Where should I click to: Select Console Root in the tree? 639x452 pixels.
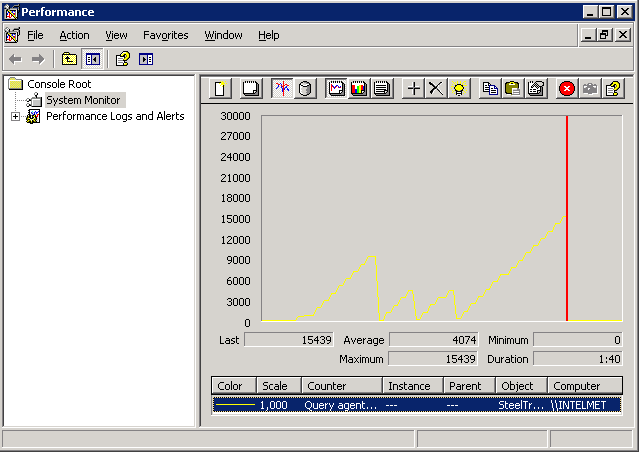59,84
